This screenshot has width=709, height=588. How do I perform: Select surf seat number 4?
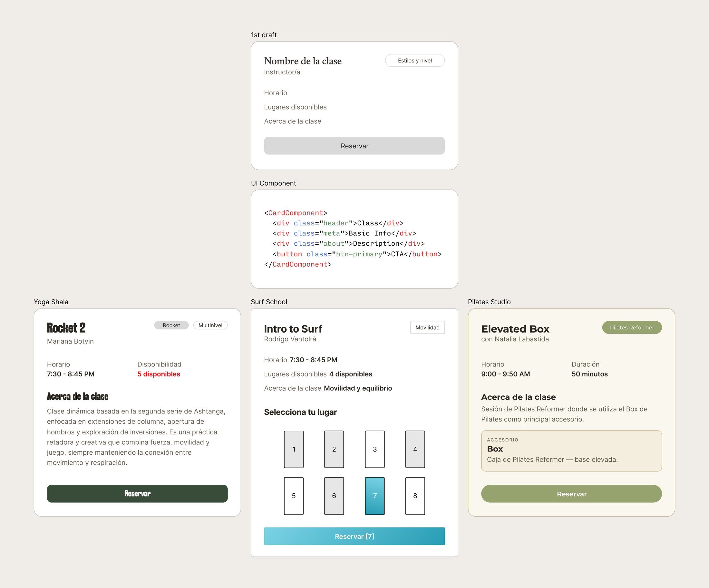(415, 449)
